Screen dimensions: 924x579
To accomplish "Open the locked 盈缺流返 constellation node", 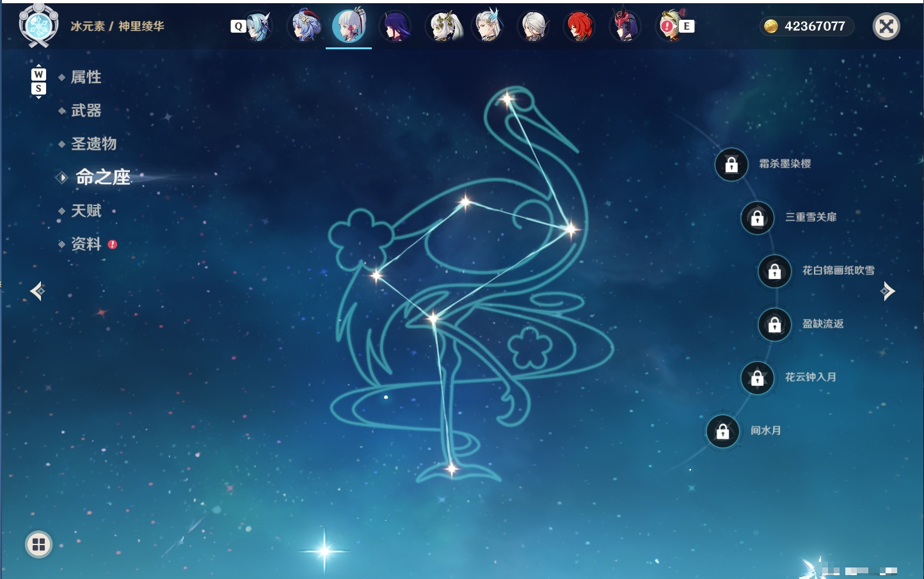I will tap(774, 324).
